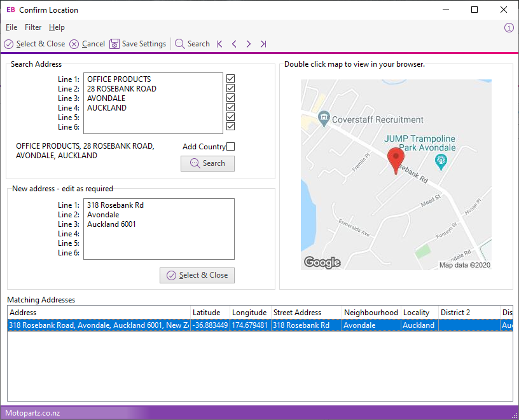Go to previous record arrow
519x420 pixels.
[x=234, y=44]
